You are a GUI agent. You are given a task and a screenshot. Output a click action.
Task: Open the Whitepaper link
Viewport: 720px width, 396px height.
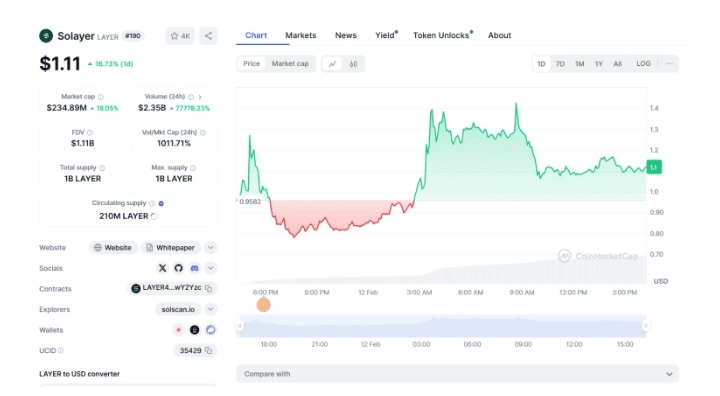[x=171, y=248]
